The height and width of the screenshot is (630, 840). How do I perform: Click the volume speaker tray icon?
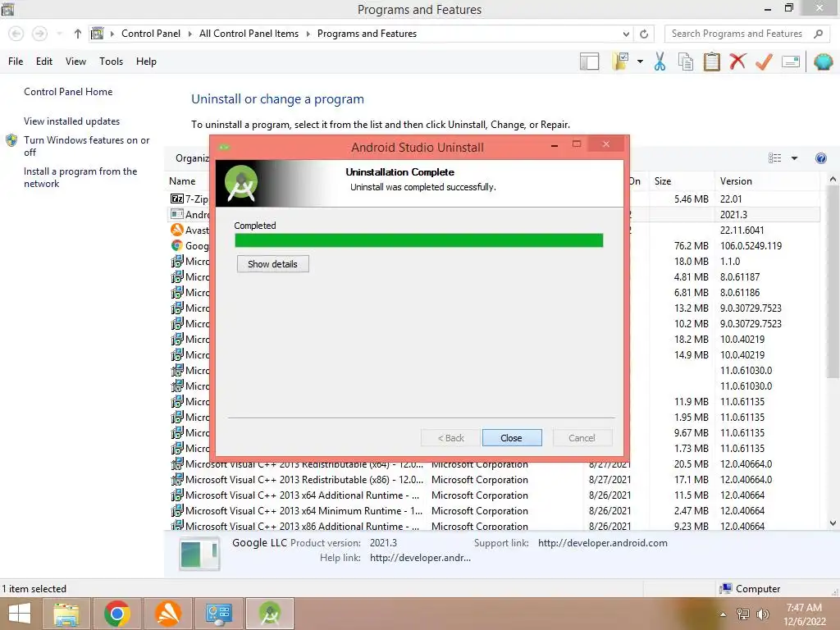click(763, 614)
